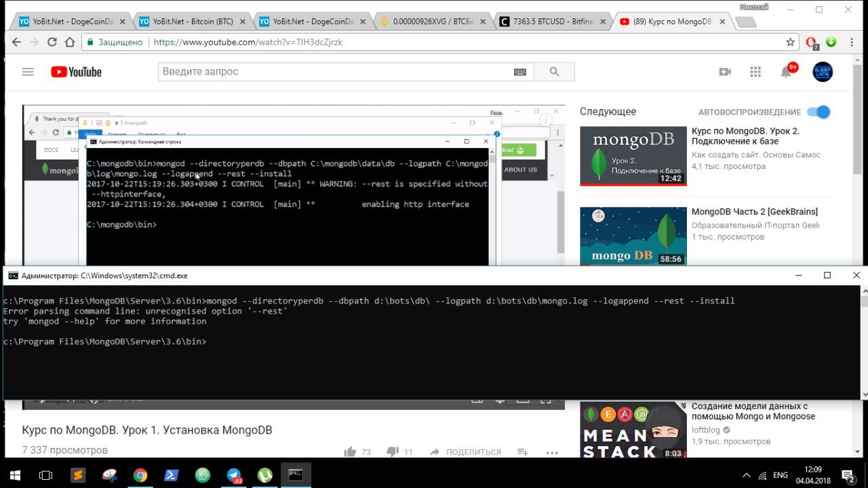
Task: Select the cmd.exe taskbar button
Action: pos(296,475)
